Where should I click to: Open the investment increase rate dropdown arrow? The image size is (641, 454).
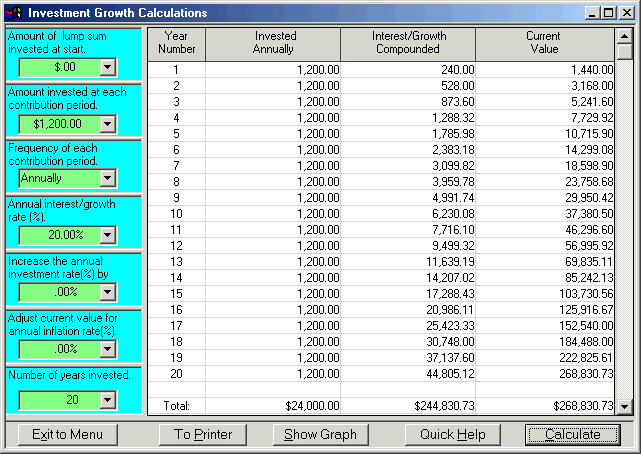[108, 292]
